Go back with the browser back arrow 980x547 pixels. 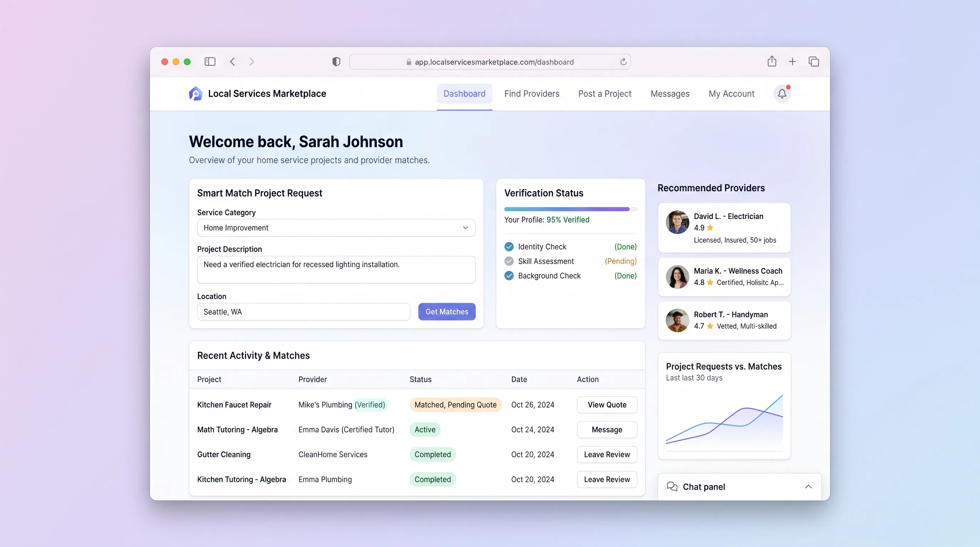[233, 62]
